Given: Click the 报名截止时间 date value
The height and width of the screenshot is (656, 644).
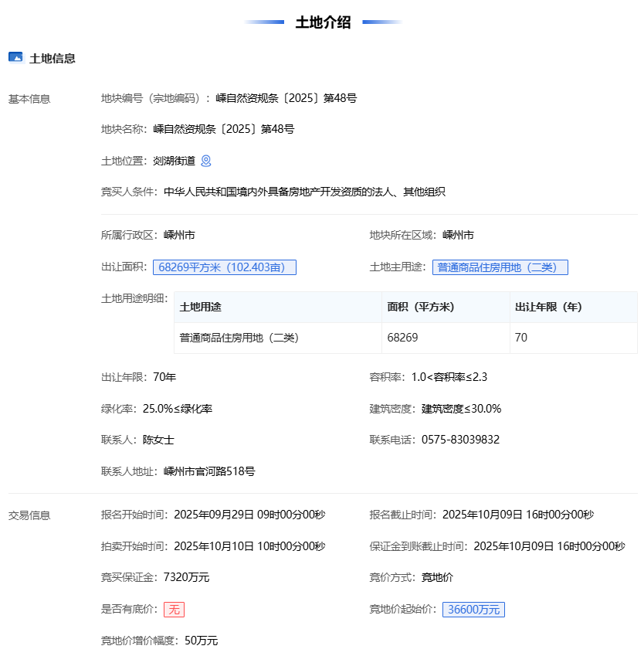Looking at the screenshot, I should coord(518,515).
